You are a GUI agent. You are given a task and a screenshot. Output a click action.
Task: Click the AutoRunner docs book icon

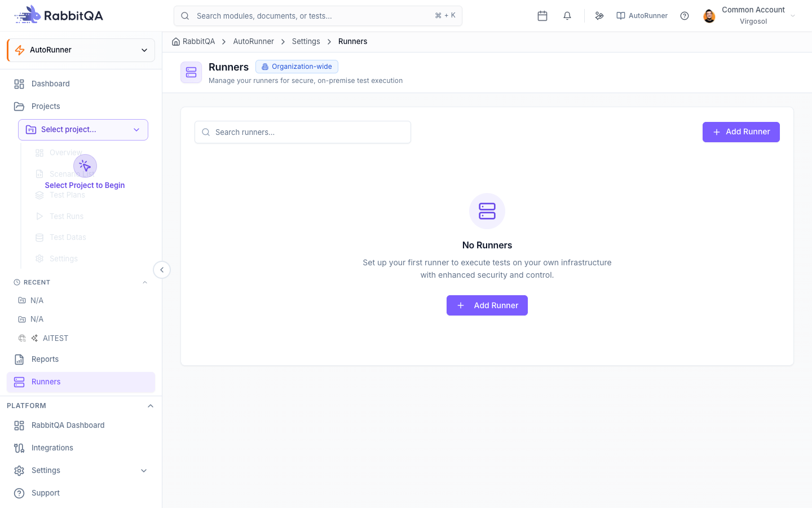[621, 16]
